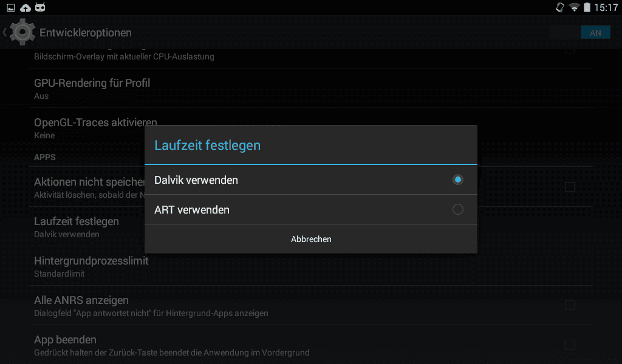Toggle the AN developer options switch

[x=595, y=33]
